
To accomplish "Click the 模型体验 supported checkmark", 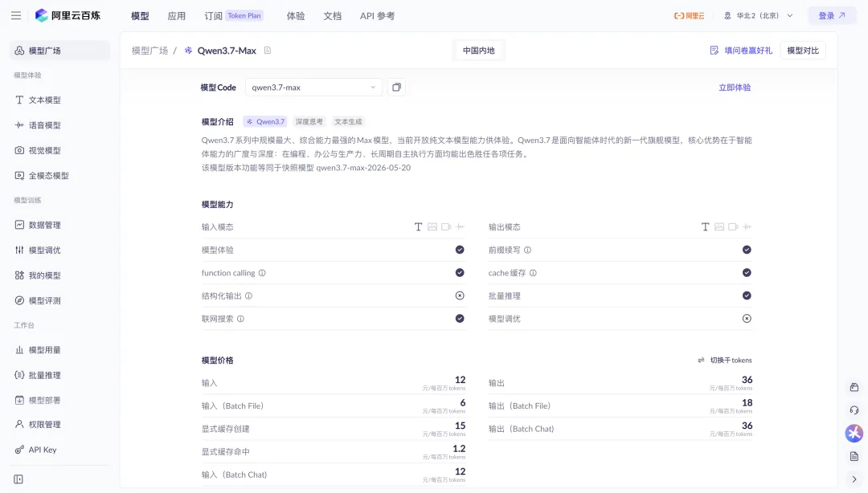I will [x=460, y=250].
